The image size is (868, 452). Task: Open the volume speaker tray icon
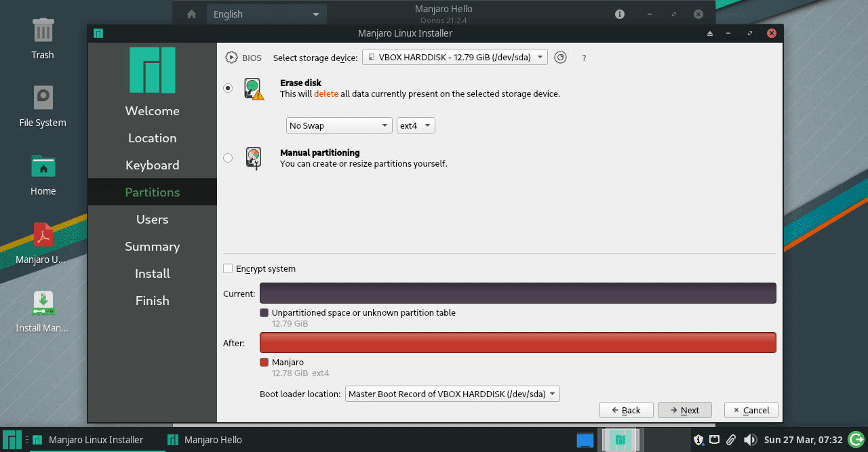click(750, 440)
